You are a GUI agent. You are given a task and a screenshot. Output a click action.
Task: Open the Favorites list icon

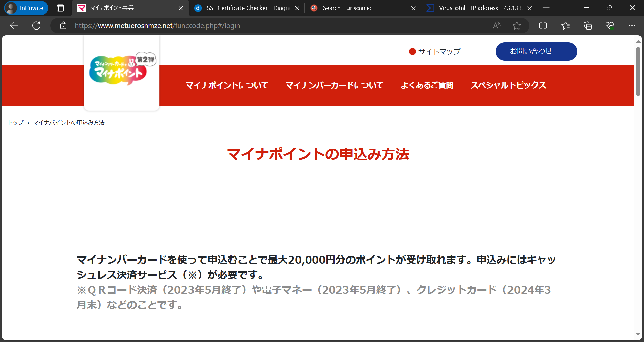(566, 25)
